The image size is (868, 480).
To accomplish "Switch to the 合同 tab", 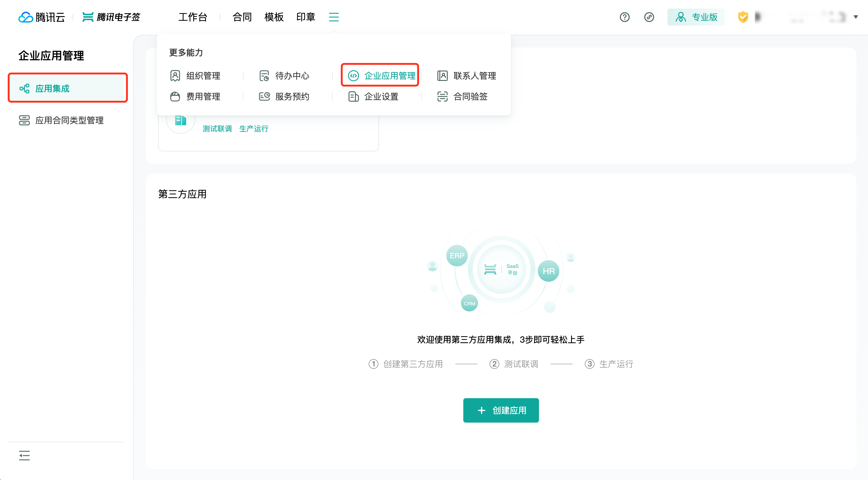I will (x=242, y=17).
